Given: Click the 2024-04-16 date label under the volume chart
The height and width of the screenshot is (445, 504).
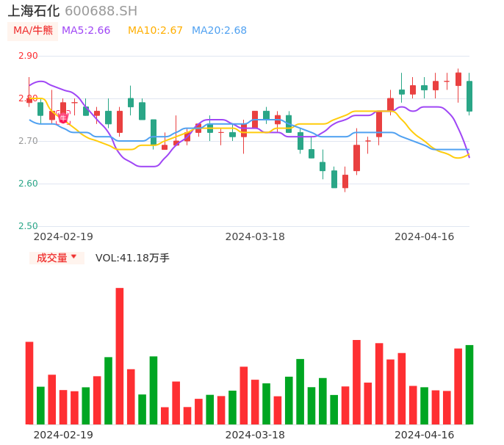Looking at the screenshot, I should coord(424,435).
